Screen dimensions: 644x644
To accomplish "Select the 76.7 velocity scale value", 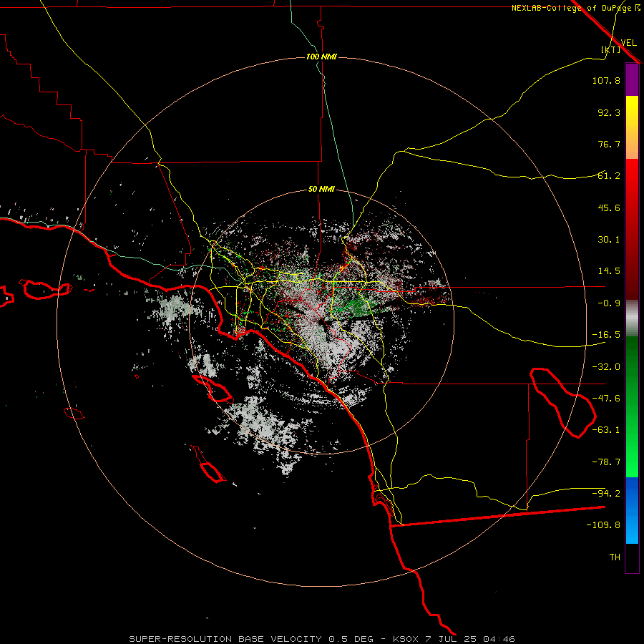I will click(x=609, y=144).
